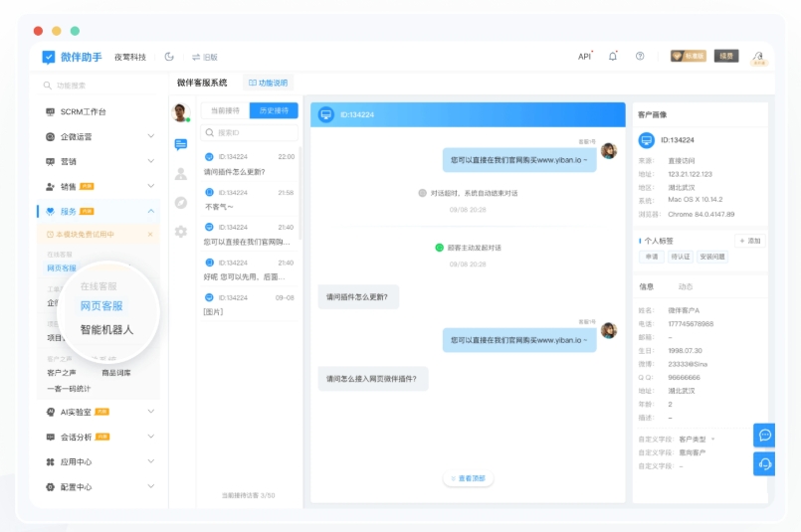
Task: Open the contacts person icon in the side strip
Action: 180,173
